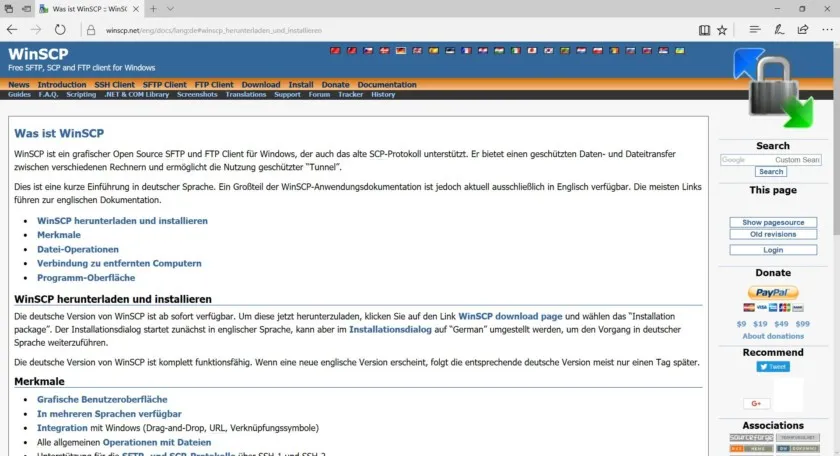Image resolution: width=840 pixels, height=456 pixels.
Task: Open the Documentation menu item
Action: [x=387, y=85]
